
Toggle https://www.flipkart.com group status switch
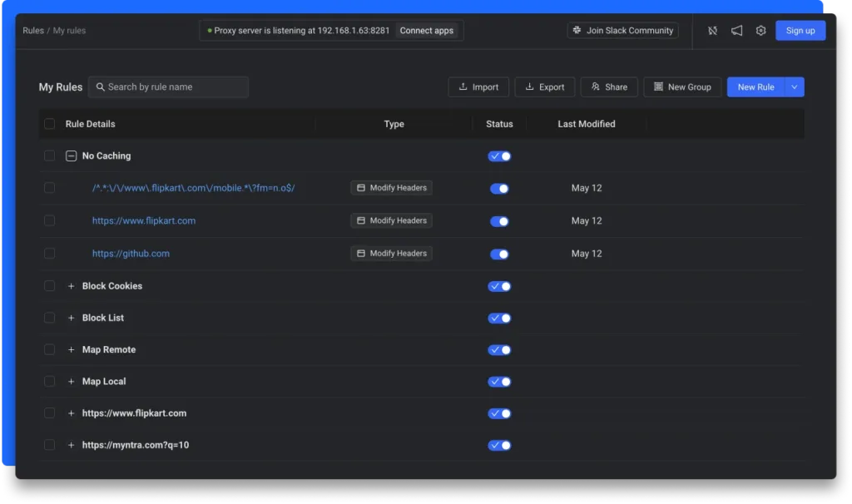tap(499, 414)
